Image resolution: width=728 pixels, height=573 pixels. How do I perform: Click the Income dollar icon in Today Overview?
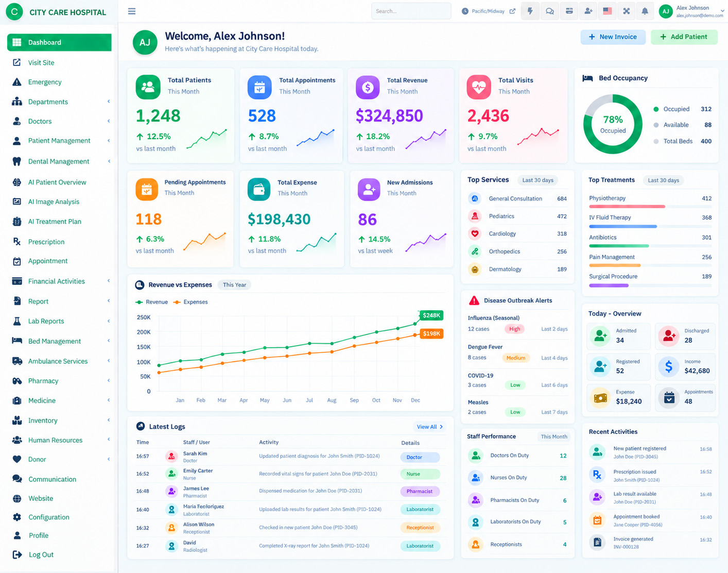(669, 366)
